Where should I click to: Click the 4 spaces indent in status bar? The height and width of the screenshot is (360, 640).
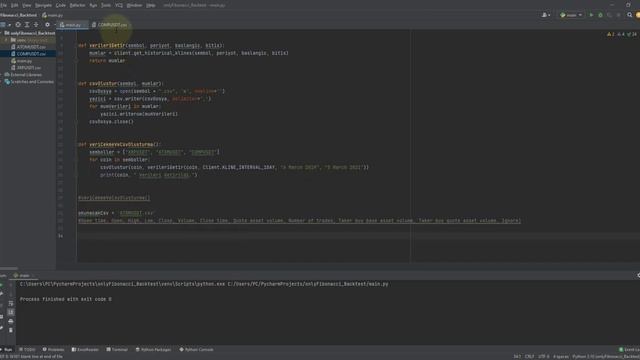(561, 357)
